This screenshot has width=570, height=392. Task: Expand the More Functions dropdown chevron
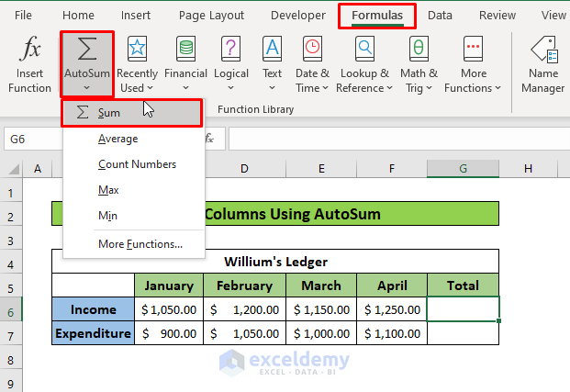[x=497, y=88]
